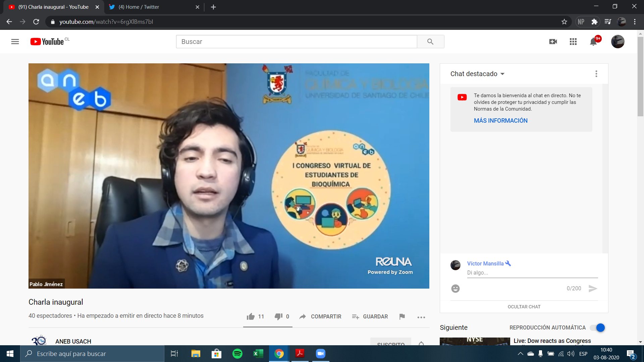
Task: Open Excel from the taskbar
Action: [x=258, y=354]
